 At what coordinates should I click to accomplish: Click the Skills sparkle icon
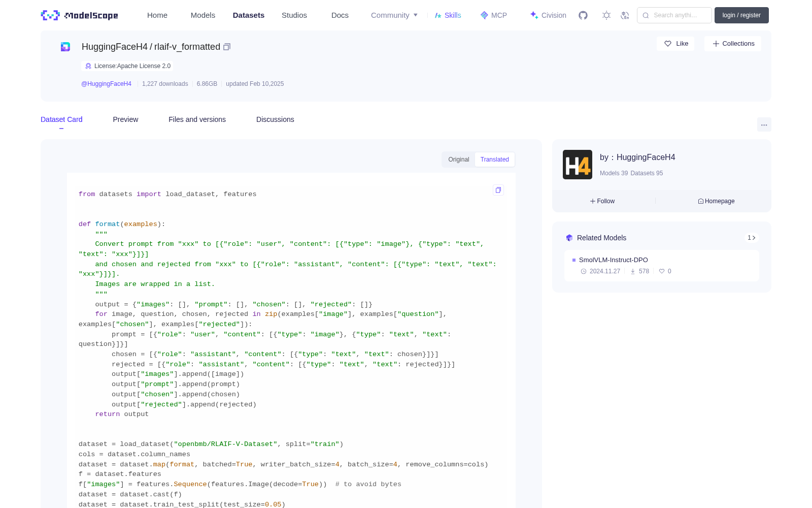click(438, 15)
